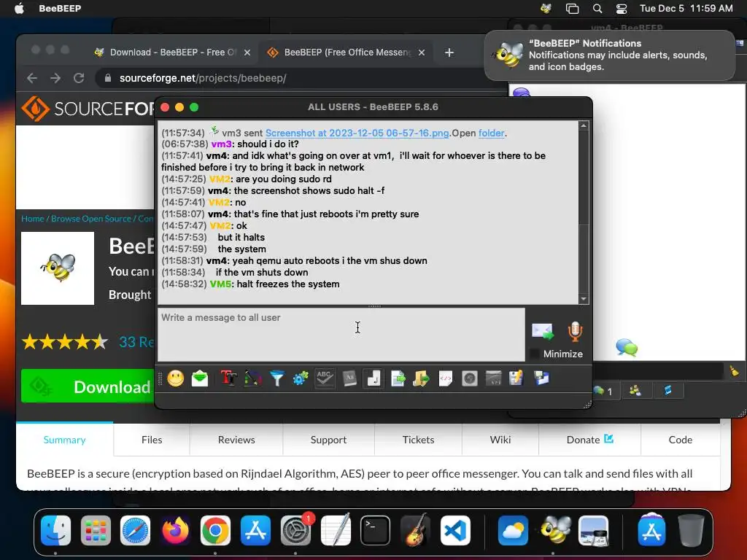747x560 pixels.
Task: Go back in the browser
Action: pos(32,78)
